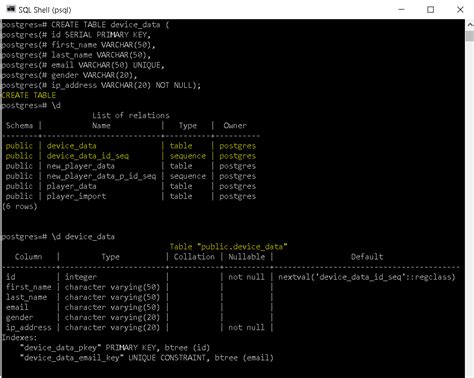Viewport: 474px width, 378px height.
Task: Click the yellow 'CREATE TABLE' result message
Action: tap(29, 95)
